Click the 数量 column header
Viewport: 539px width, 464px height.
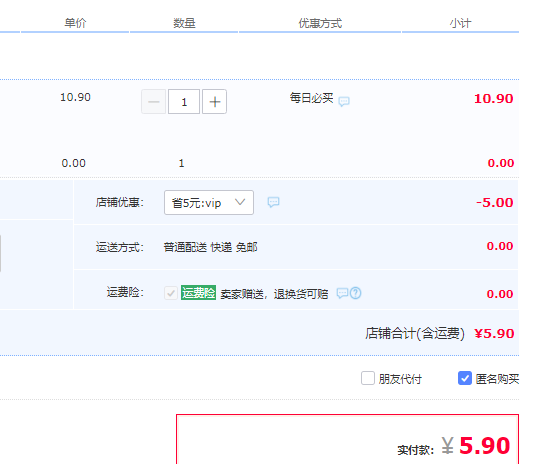pos(184,23)
